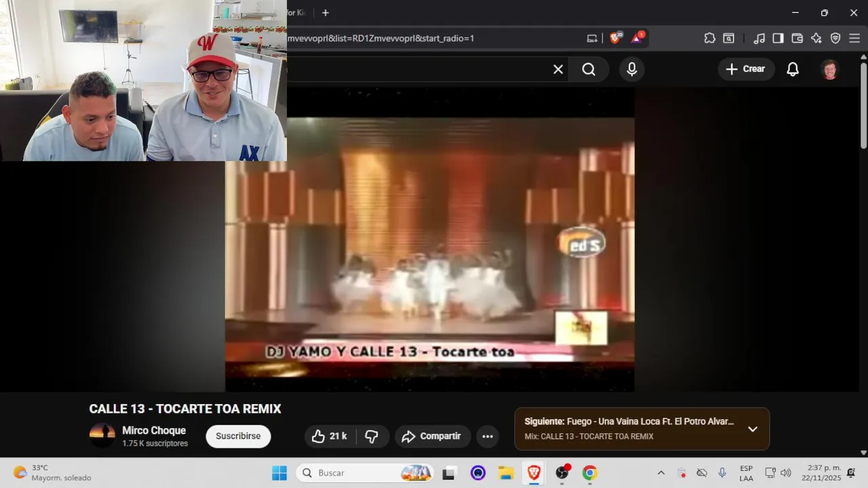Open Task View on the taskbar
Screen dimensions: 868x488
(x=448, y=473)
